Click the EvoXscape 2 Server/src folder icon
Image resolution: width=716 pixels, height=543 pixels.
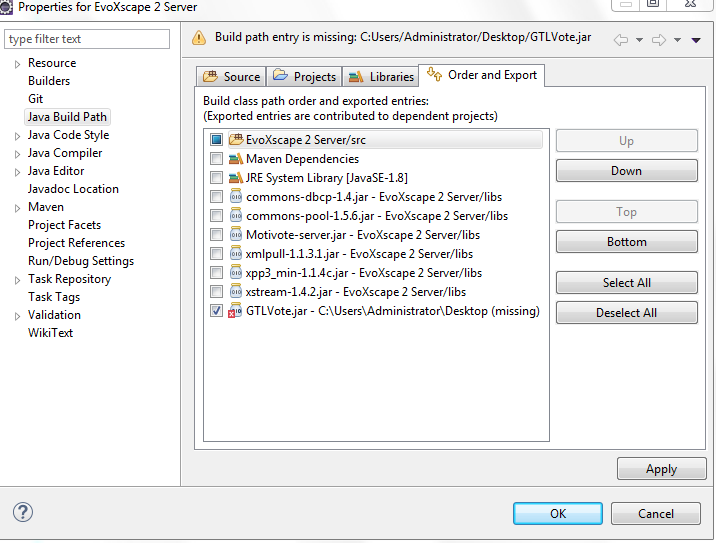(x=236, y=139)
